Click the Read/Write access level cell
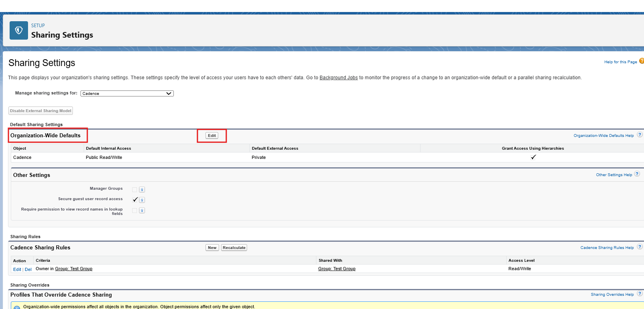This screenshot has height=309, width=644. tap(519, 269)
